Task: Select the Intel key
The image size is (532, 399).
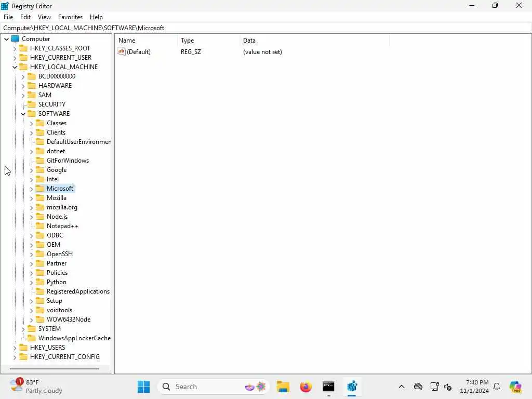Action: click(x=52, y=179)
